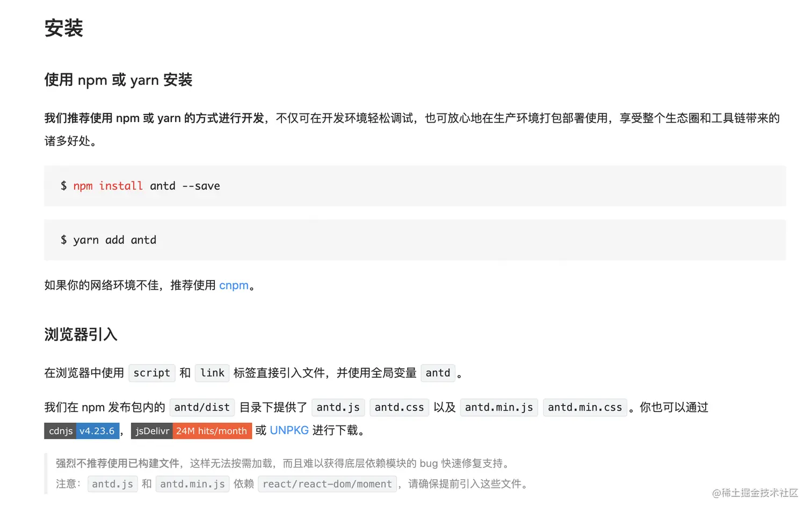Click the cdnjs v4.23.6 badge
This screenshot has width=812, height=512.
(x=82, y=431)
